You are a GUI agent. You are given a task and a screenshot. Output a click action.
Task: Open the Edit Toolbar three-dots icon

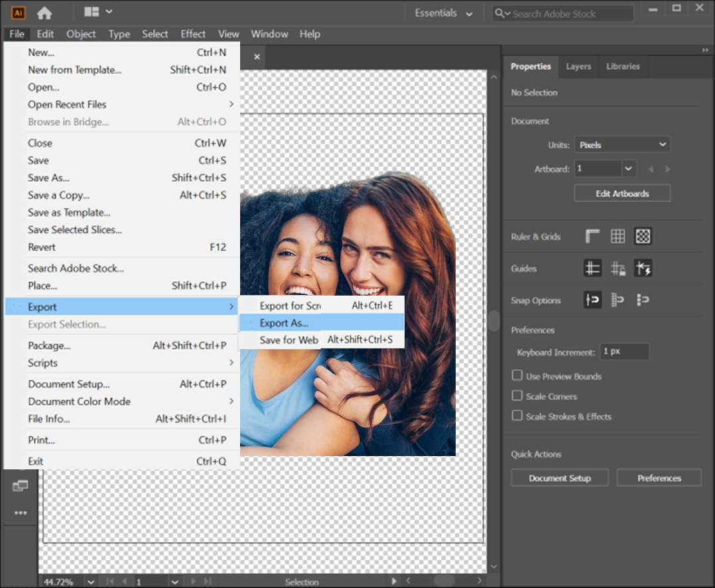click(x=21, y=512)
